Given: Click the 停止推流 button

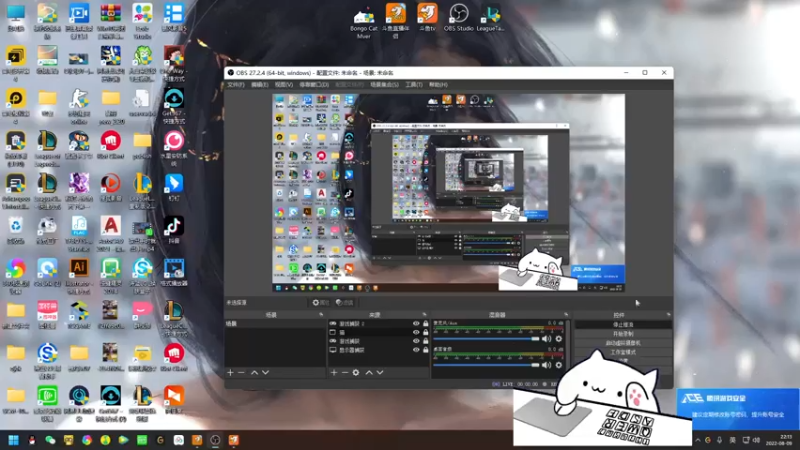Looking at the screenshot, I should [622, 324].
